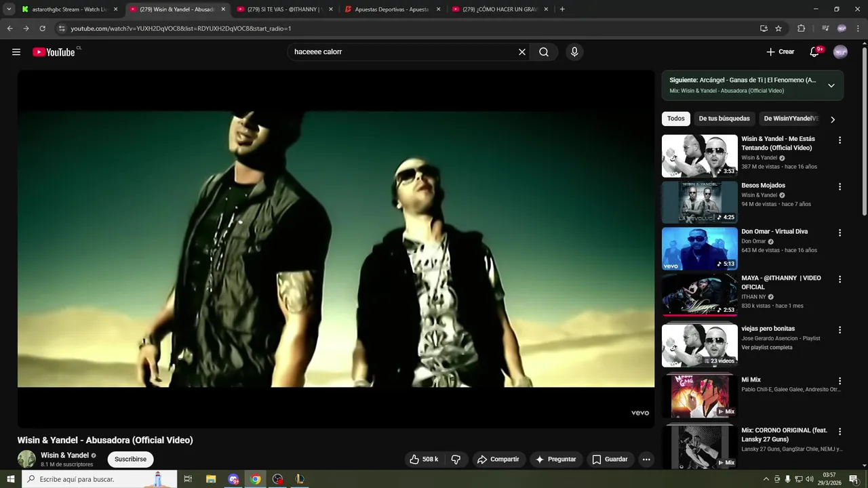Switch to Apuestas Deportivas tab
This screenshot has width=868, height=488.
393,9
